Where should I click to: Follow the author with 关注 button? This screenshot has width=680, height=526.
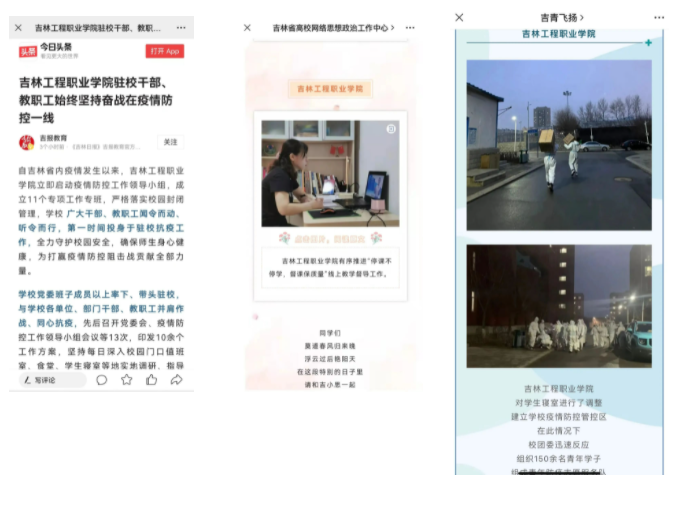tap(170, 142)
